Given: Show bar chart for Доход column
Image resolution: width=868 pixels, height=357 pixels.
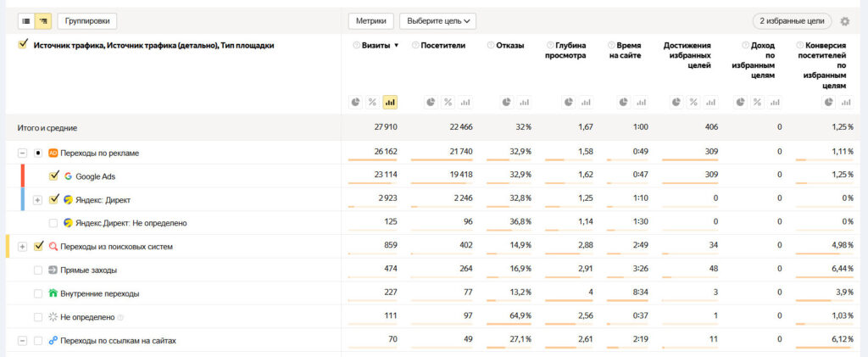Looking at the screenshot, I should point(775,102).
